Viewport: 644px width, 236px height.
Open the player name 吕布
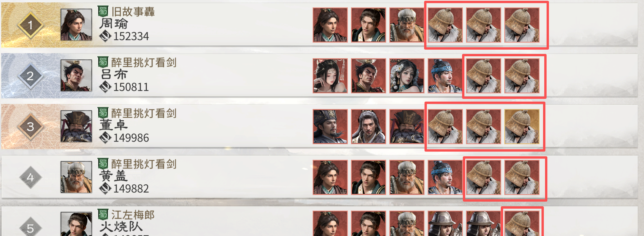pyautogui.click(x=114, y=74)
